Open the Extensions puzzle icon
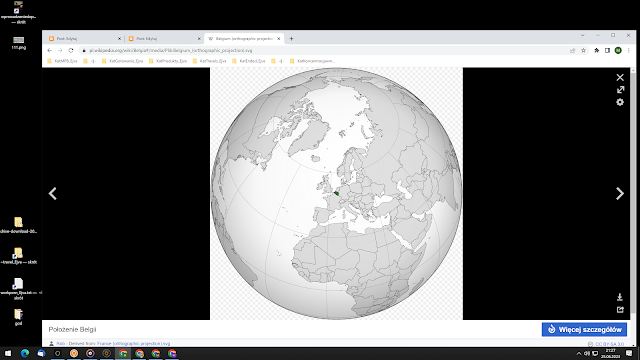 tap(596, 50)
